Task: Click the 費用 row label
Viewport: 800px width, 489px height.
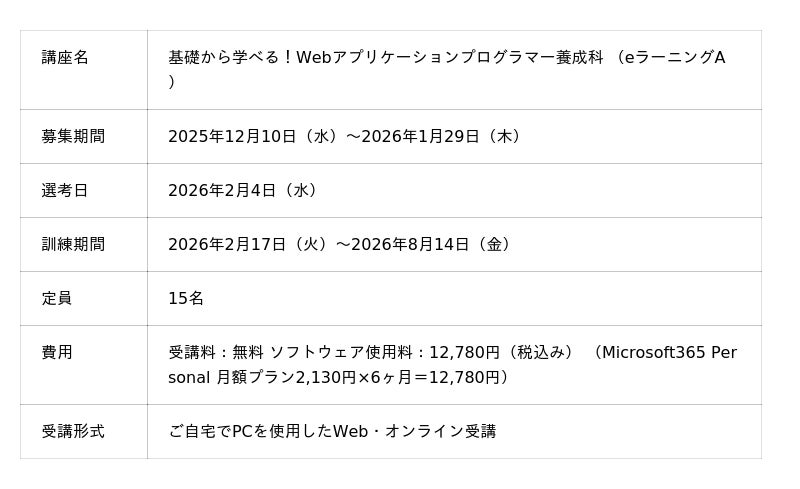Action: tap(57, 352)
